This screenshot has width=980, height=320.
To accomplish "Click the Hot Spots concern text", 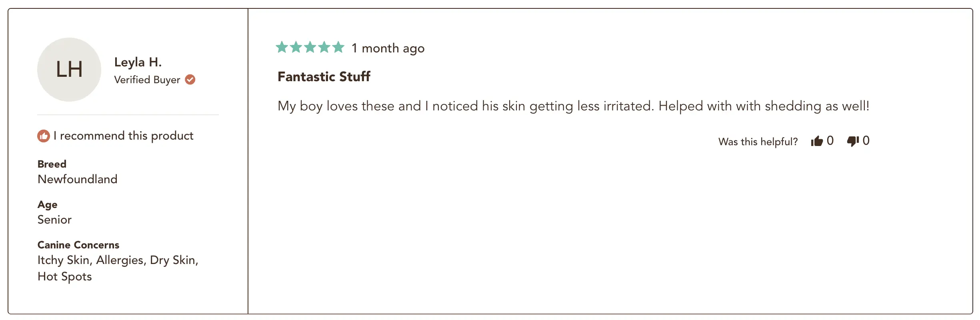I will [65, 277].
